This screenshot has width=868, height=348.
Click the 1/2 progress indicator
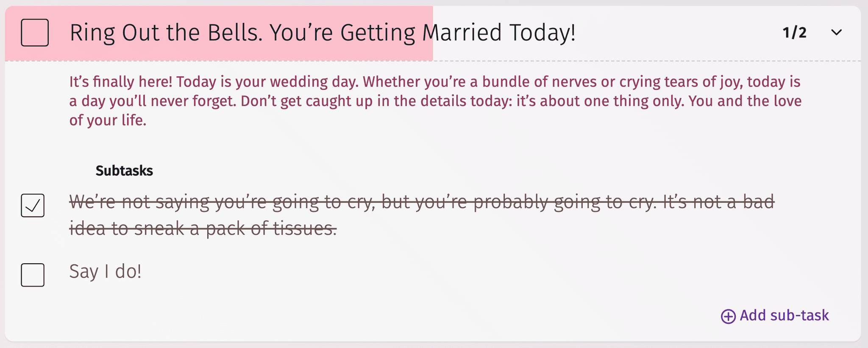[794, 32]
